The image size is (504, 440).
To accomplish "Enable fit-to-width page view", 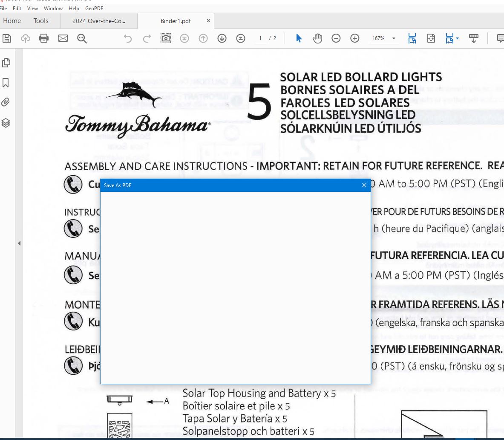I will [x=412, y=38].
